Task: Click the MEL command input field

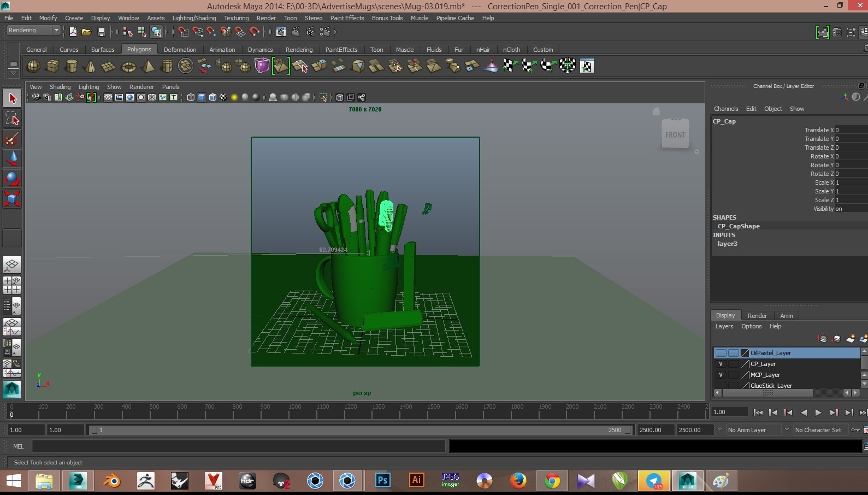Action: [x=239, y=446]
